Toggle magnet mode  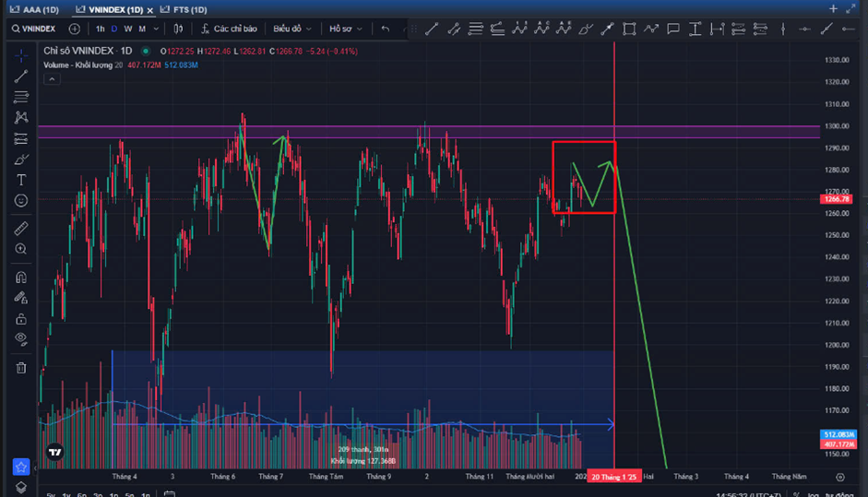coord(21,277)
